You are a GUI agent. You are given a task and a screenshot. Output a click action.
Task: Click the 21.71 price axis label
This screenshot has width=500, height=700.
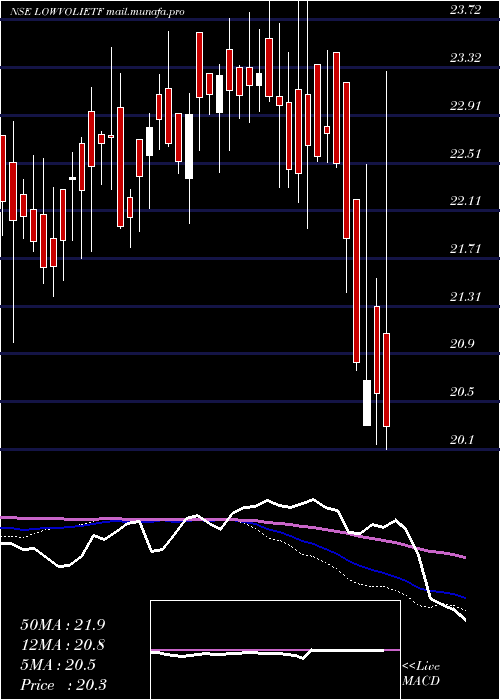click(466, 249)
